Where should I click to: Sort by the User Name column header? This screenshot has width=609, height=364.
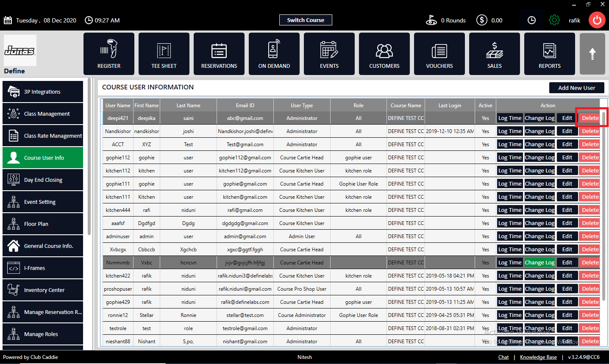(x=118, y=105)
